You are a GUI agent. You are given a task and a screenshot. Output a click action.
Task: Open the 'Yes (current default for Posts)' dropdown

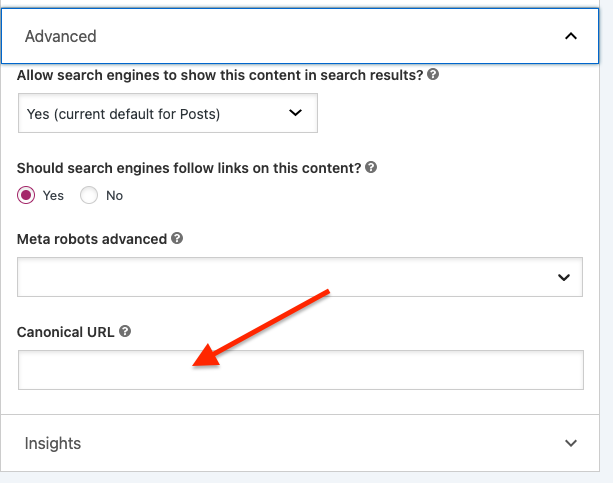(168, 113)
